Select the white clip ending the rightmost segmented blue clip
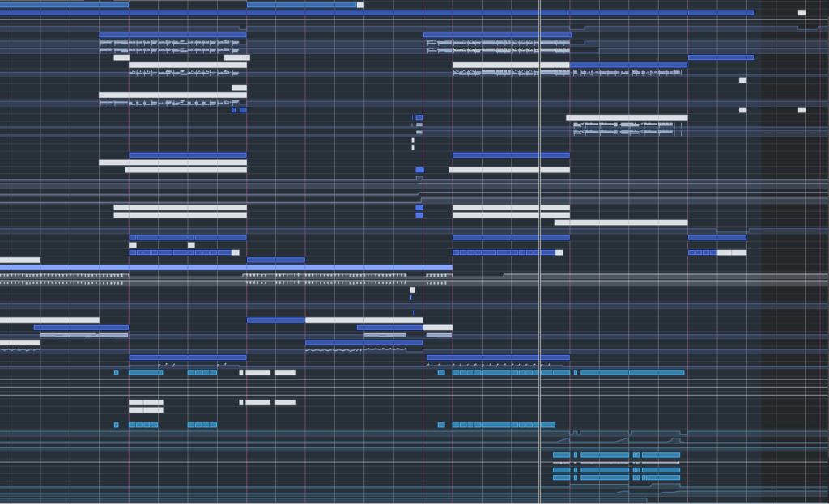This screenshot has height=504, width=829. click(732, 252)
